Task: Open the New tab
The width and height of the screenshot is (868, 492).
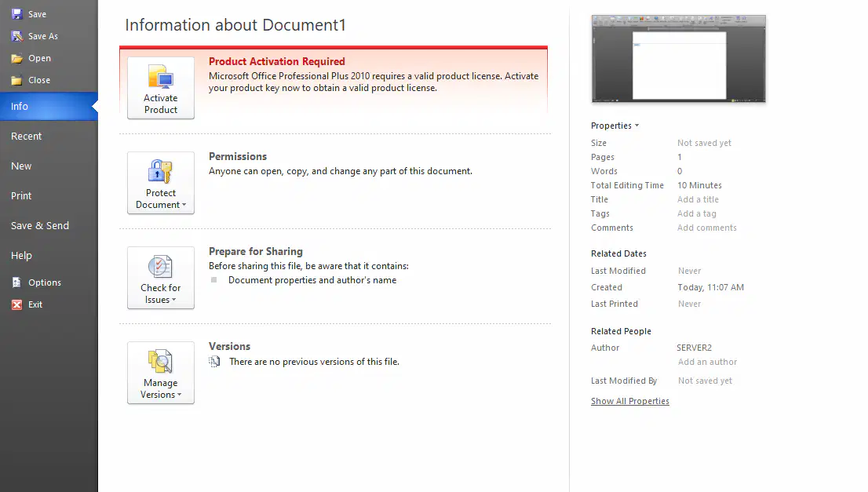Action: pyautogui.click(x=49, y=166)
